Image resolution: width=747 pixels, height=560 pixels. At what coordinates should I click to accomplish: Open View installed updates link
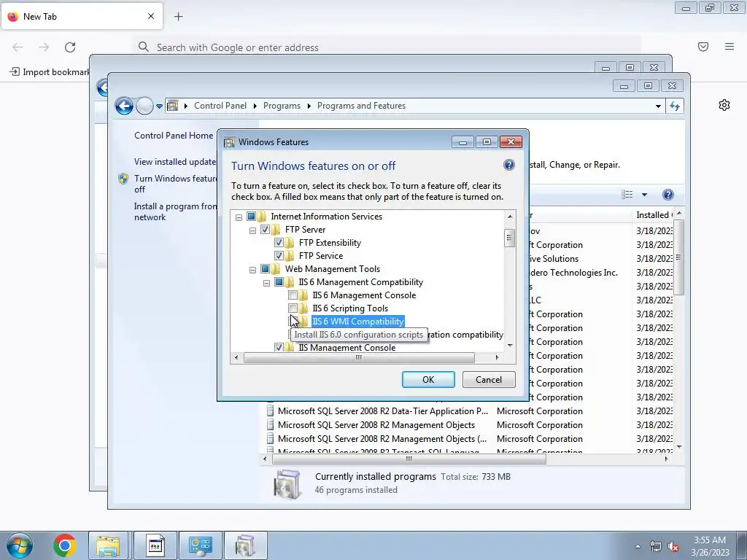tap(175, 161)
